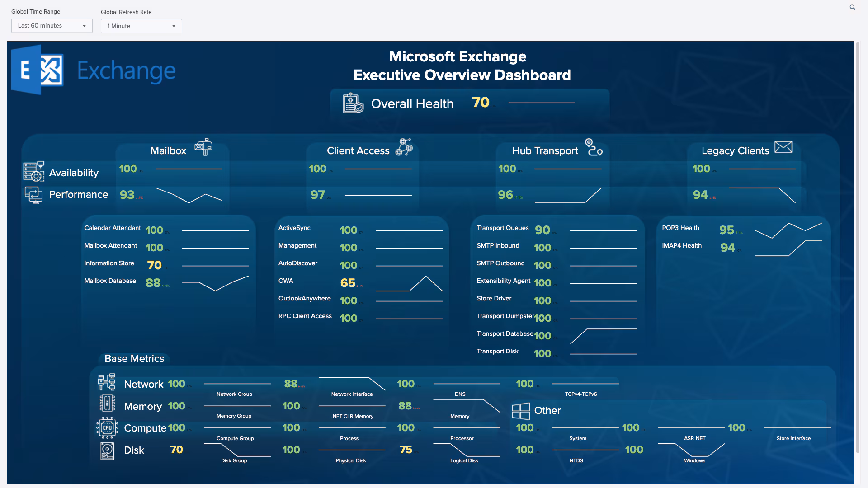
Task: Click the Availability server icon
Action: point(34,171)
